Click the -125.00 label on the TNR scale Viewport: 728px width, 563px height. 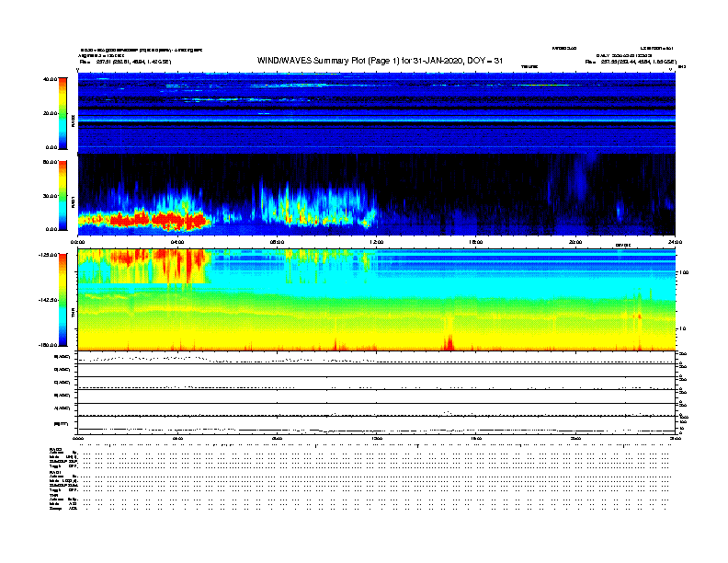48,255
